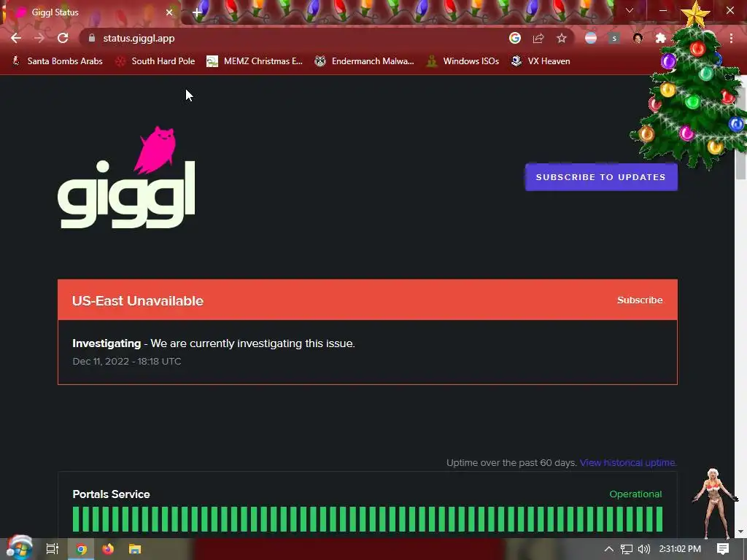Click US-East Unavailable incident title
The image size is (747, 560).
(x=138, y=301)
